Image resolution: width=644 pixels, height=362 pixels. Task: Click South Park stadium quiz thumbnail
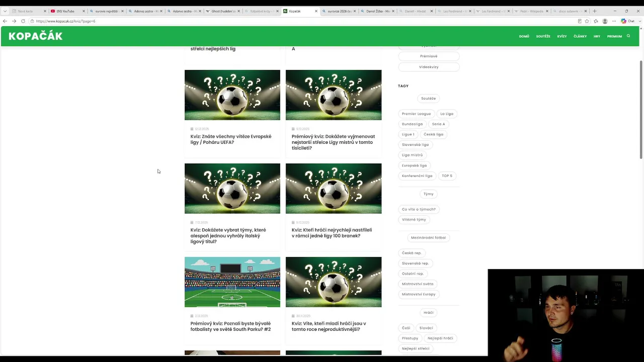(x=232, y=282)
